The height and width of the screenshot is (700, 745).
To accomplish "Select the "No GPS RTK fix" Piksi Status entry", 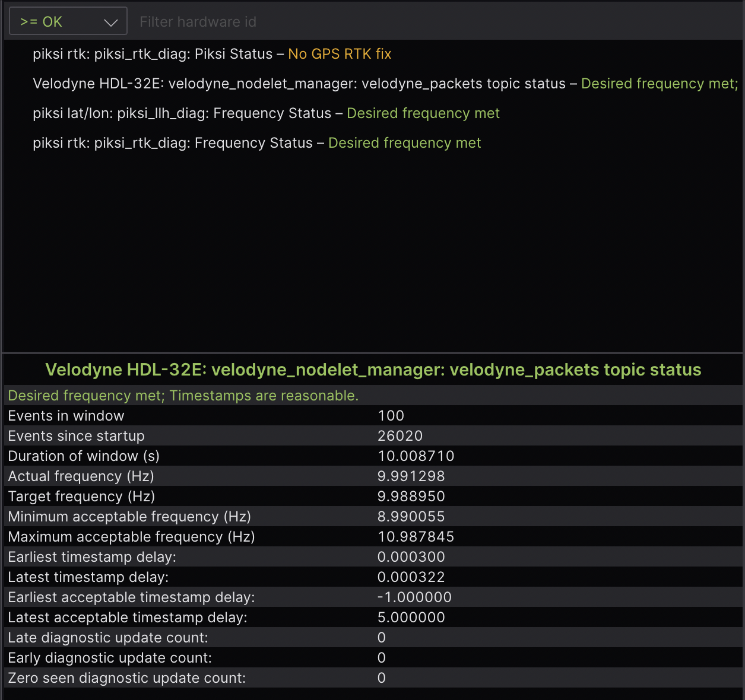I will (211, 54).
